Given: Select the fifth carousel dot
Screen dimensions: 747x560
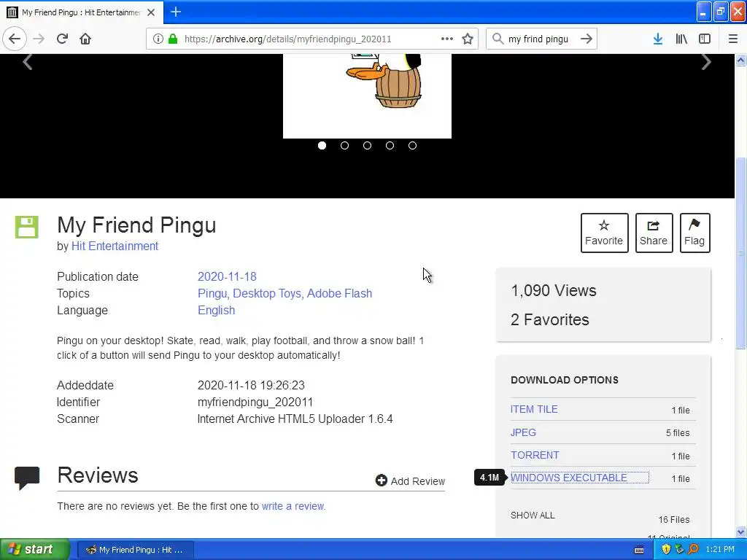Looking at the screenshot, I should click(x=413, y=145).
